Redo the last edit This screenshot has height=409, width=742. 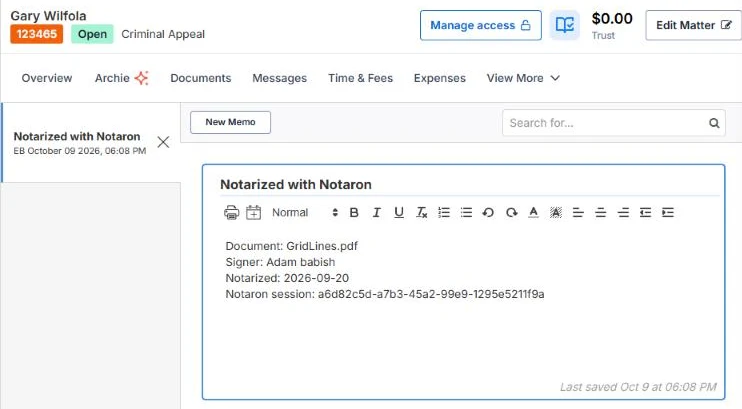pos(511,213)
